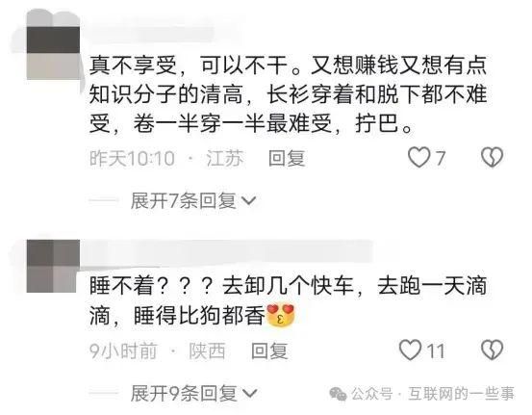Click the WeChat logo in watermark
Viewport: 532px width, 415px height.
tap(338, 394)
